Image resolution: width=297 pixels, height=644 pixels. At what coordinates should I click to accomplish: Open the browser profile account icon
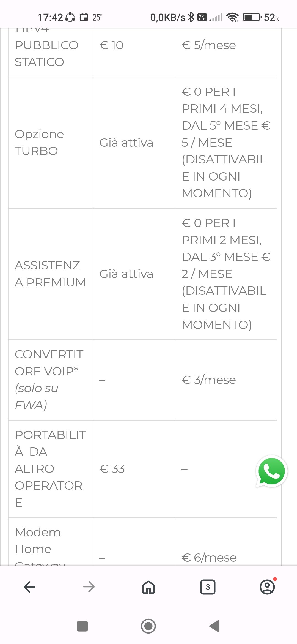tap(267, 587)
